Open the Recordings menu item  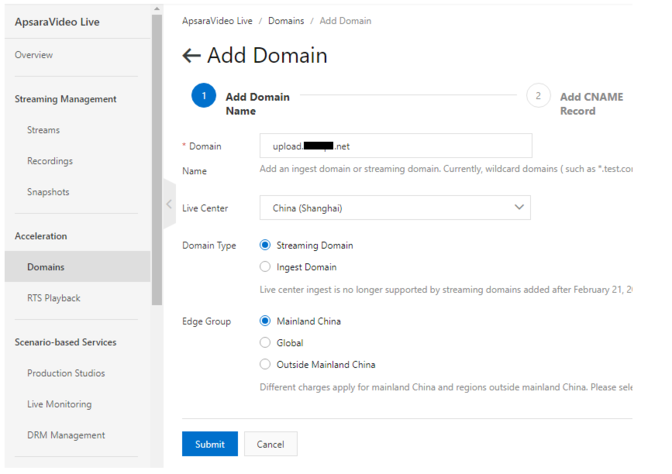50,161
